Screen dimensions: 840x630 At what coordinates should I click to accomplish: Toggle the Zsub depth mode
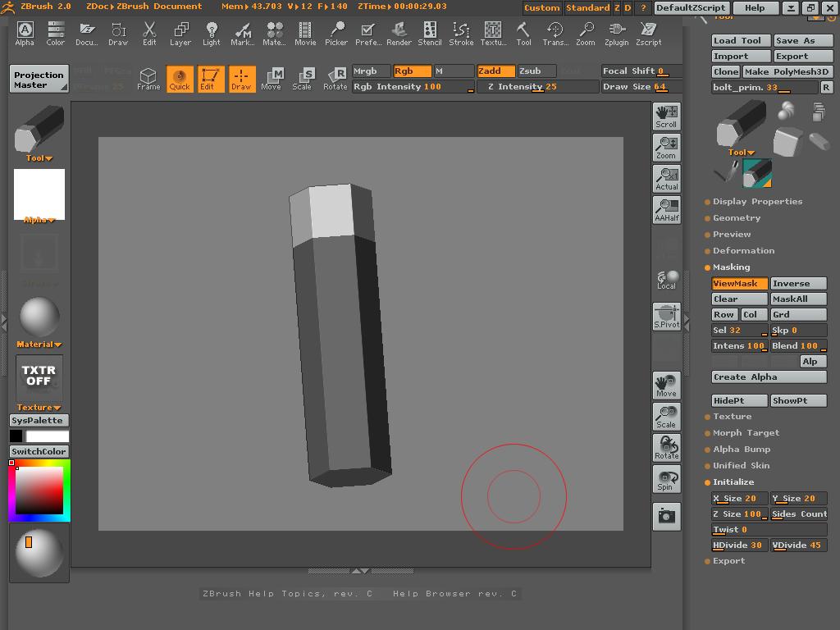(536, 71)
